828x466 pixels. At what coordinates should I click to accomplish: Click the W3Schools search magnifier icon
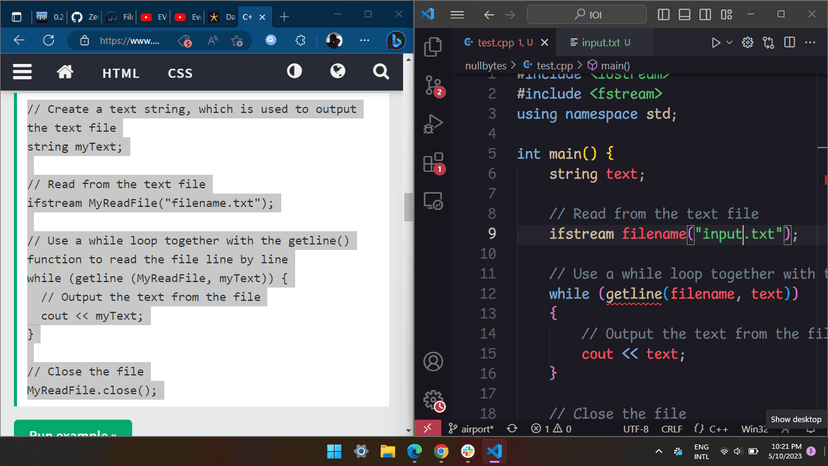[x=380, y=72]
